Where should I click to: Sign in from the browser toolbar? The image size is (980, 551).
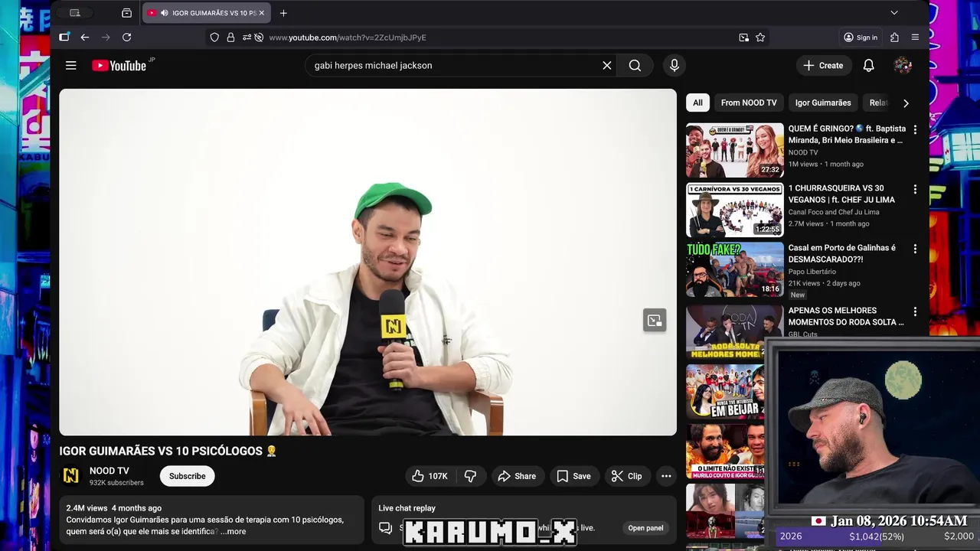click(861, 37)
